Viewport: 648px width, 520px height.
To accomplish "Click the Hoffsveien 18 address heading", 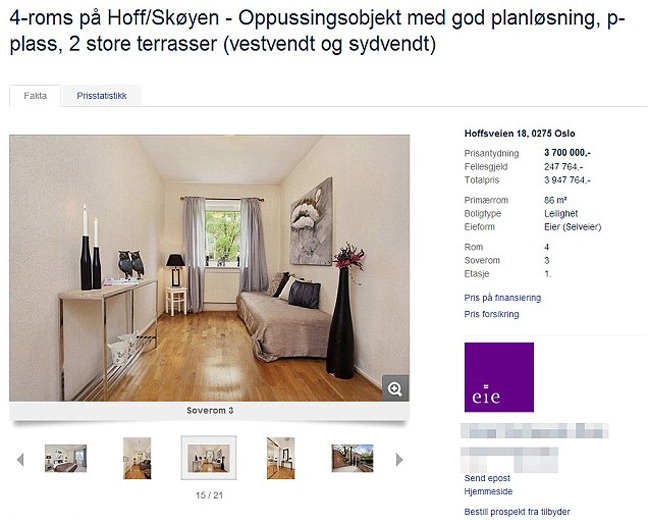I will click(x=519, y=134).
